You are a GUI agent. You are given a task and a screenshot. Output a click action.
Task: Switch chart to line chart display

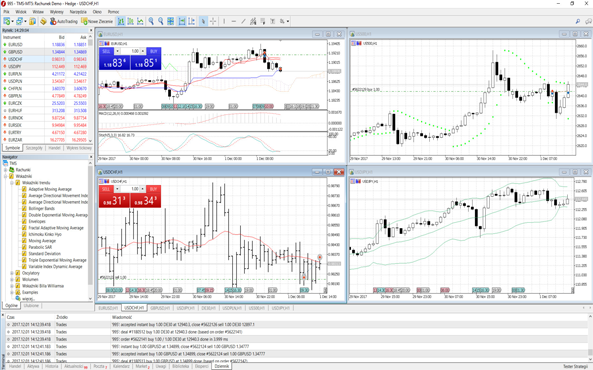[140, 21]
